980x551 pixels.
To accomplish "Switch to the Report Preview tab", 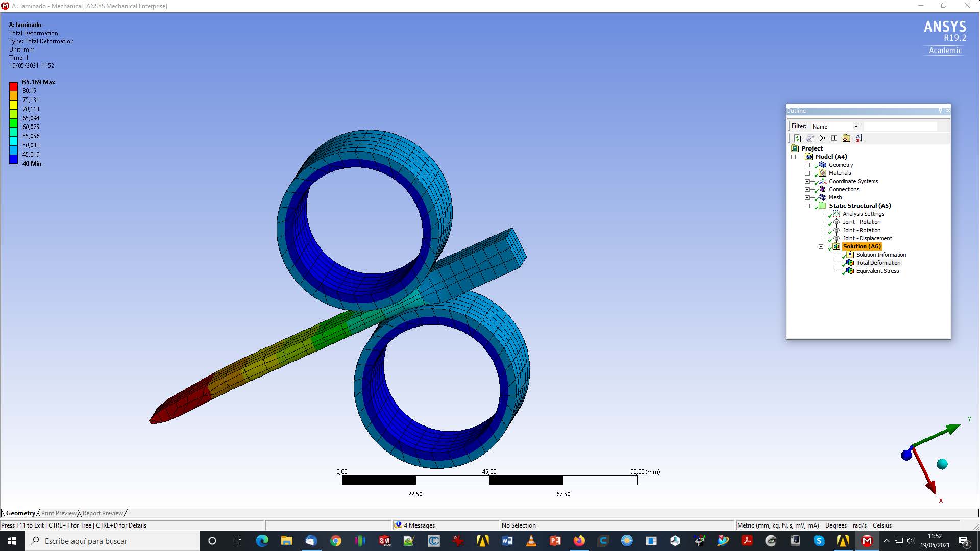I will 103,513.
